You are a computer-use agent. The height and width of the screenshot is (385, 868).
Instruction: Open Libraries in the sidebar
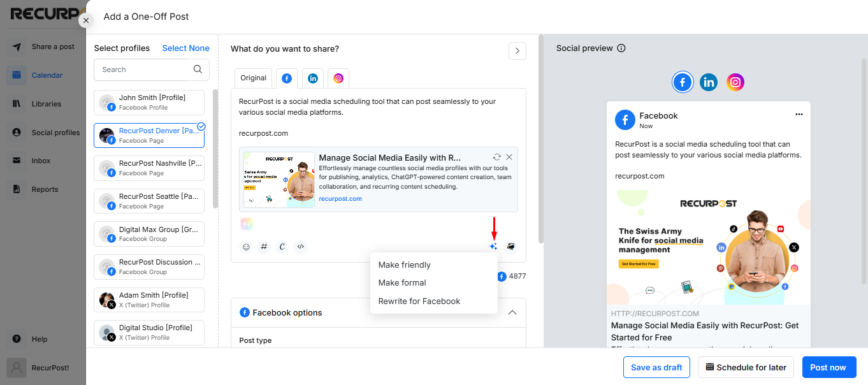(x=43, y=104)
